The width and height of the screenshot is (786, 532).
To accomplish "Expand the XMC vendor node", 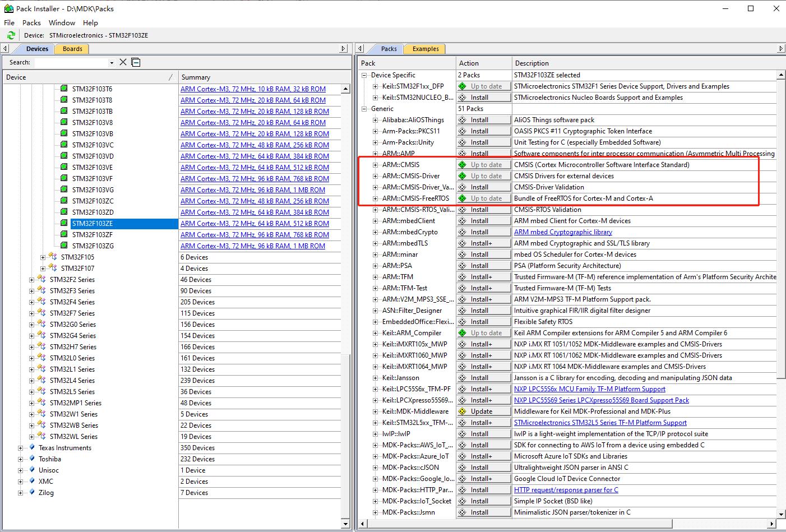I will point(21,482).
